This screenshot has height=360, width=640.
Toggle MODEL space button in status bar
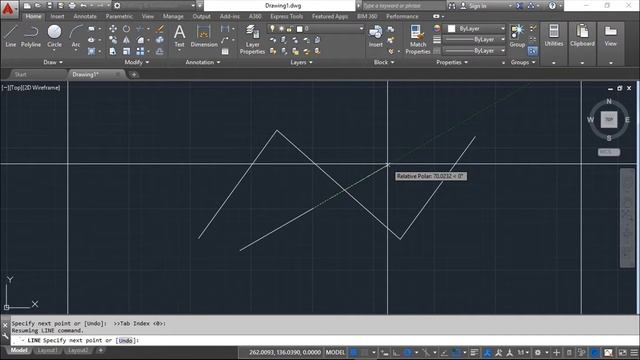click(336, 352)
